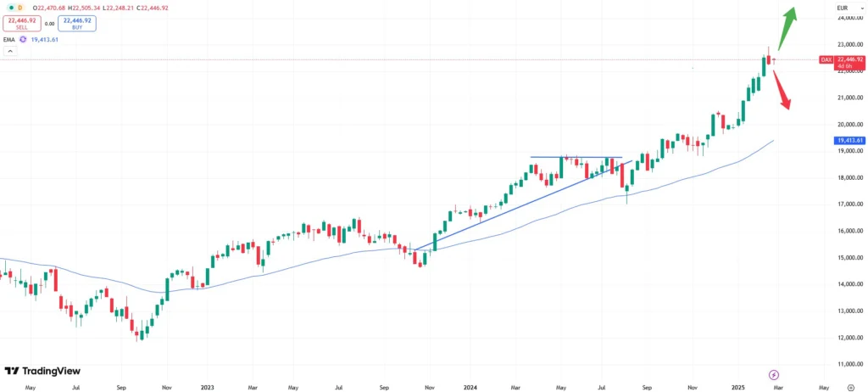Viewport: 868px width, 392px height.
Task: Click the green market status dot
Action: coord(8,8)
